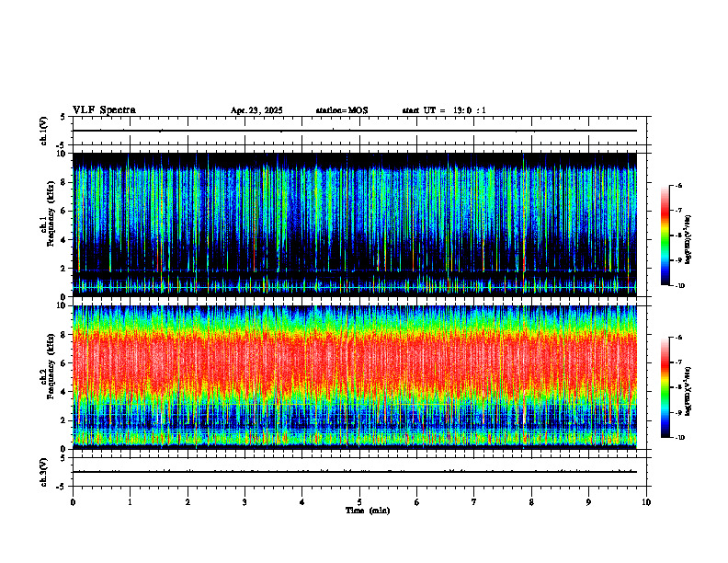Image resolution: width=728 pixels, height=563 pixels.
Task: Click inside the ch.1 spectrogram panel
Action: tap(355, 224)
